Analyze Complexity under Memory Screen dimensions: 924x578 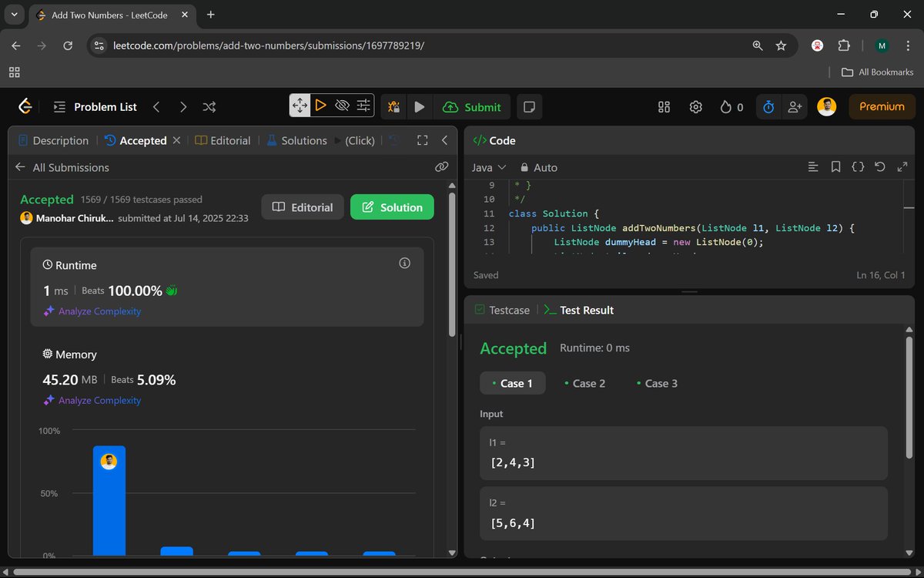(x=92, y=401)
